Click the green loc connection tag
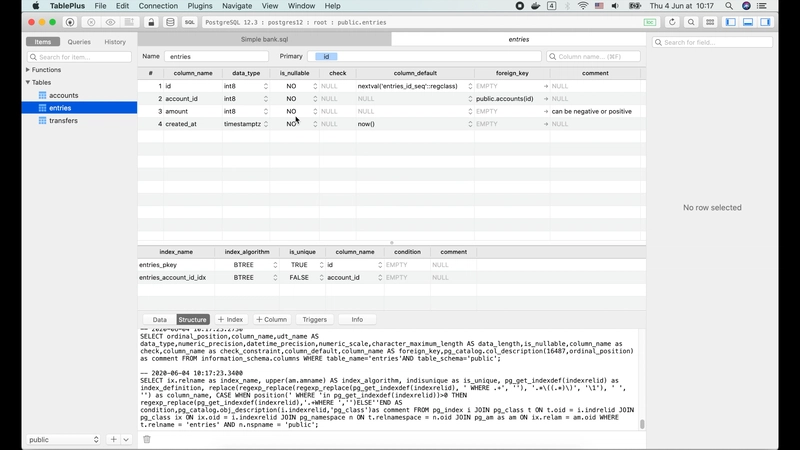800x450 pixels. click(x=650, y=22)
